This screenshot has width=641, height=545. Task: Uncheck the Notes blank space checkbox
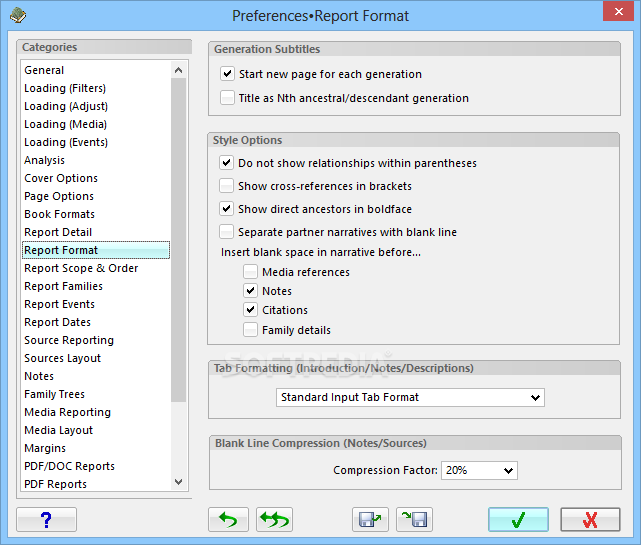pos(251,291)
